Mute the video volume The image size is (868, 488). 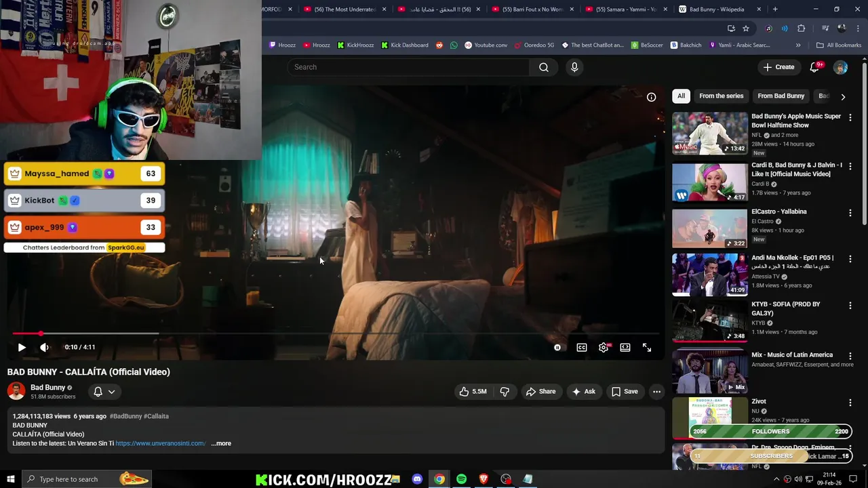click(x=44, y=347)
